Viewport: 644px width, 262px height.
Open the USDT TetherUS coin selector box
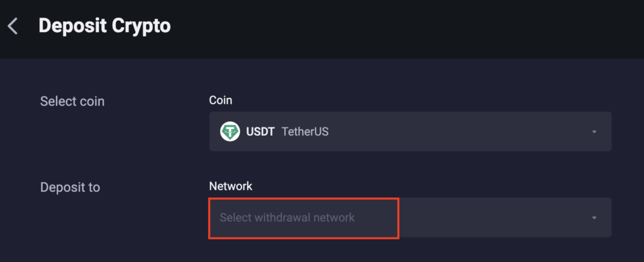click(410, 131)
